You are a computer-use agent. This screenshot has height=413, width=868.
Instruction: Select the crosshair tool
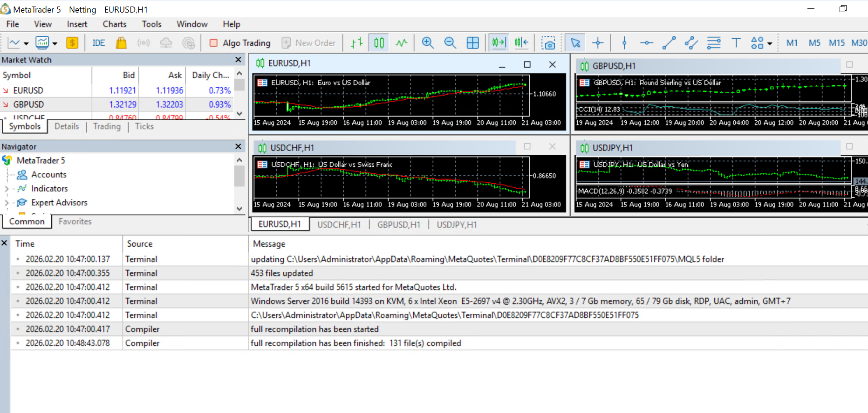click(598, 43)
